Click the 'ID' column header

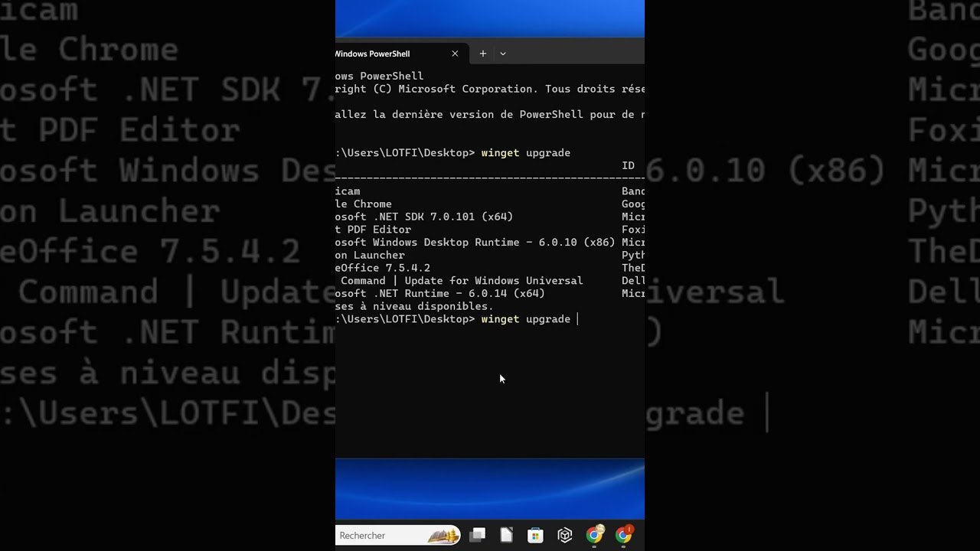628,165
